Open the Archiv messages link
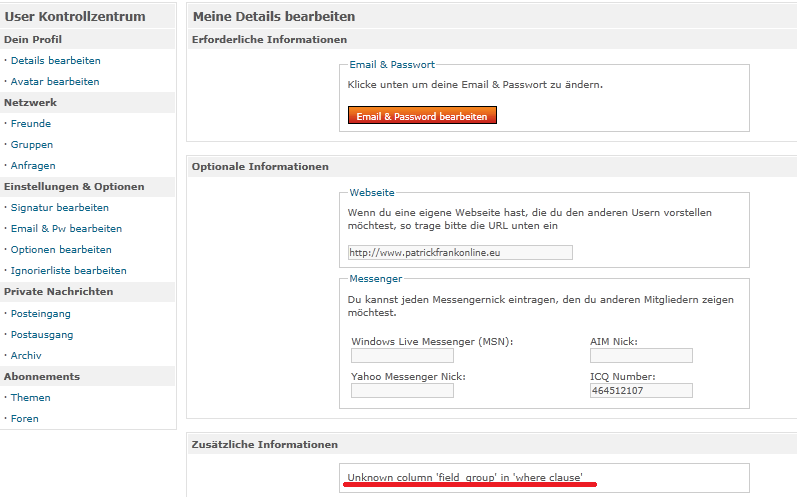The width and height of the screenshot is (797, 497). pyautogui.click(x=26, y=356)
